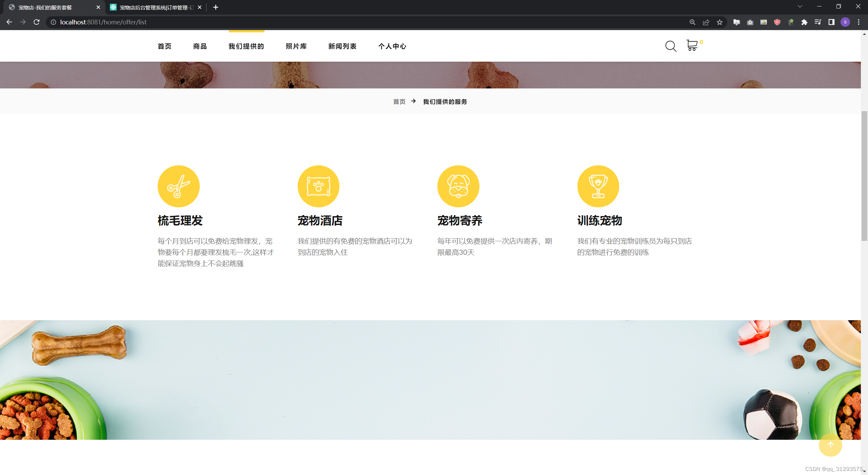Screen dimensions: 868x475
Task: Click the vertical page scrollbar thumb
Action: pyautogui.click(x=864, y=175)
